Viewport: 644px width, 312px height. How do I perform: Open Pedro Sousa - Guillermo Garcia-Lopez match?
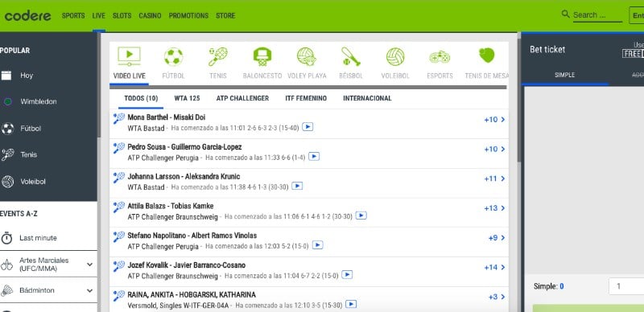click(x=184, y=147)
